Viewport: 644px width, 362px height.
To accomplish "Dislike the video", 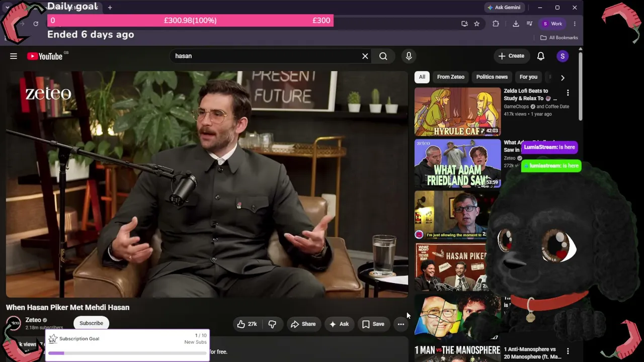I will tap(272, 324).
